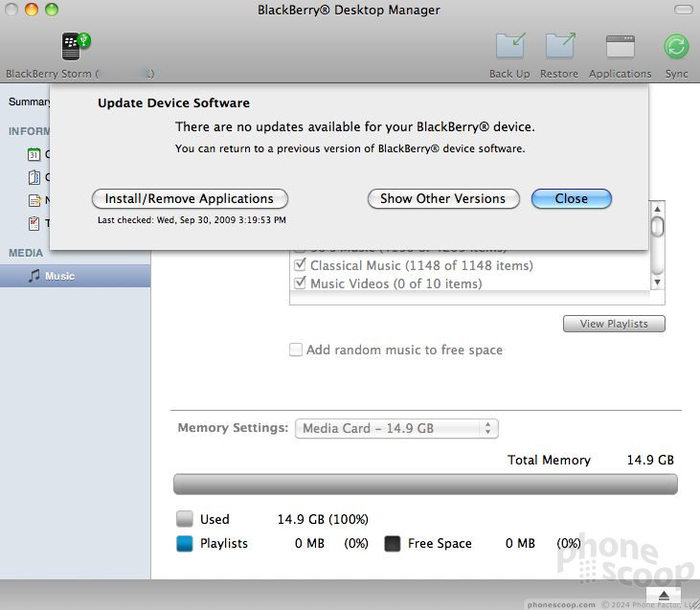The width and height of the screenshot is (700, 610).
Task: Start Sync with the green icon
Action: (x=676, y=46)
